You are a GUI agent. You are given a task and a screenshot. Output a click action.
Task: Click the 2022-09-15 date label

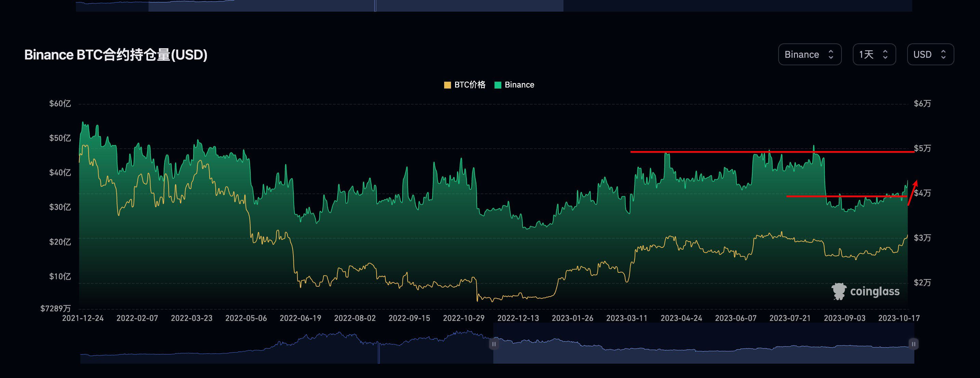coord(409,318)
